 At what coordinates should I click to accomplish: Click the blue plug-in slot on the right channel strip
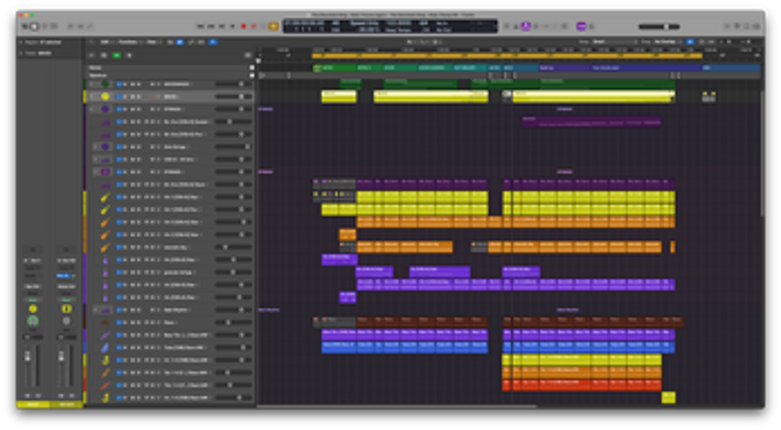click(65, 276)
